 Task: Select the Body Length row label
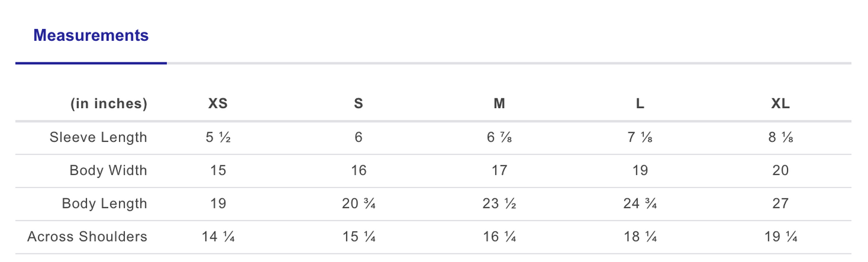point(105,204)
